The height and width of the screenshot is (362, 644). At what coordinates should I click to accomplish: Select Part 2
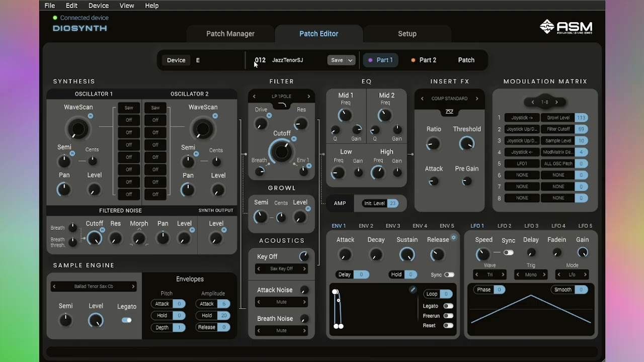(x=424, y=60)
